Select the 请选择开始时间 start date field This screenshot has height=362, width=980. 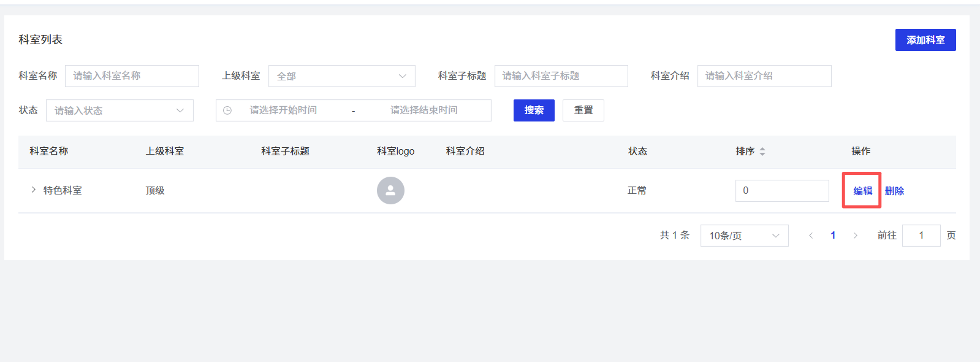tap(283, 110)
